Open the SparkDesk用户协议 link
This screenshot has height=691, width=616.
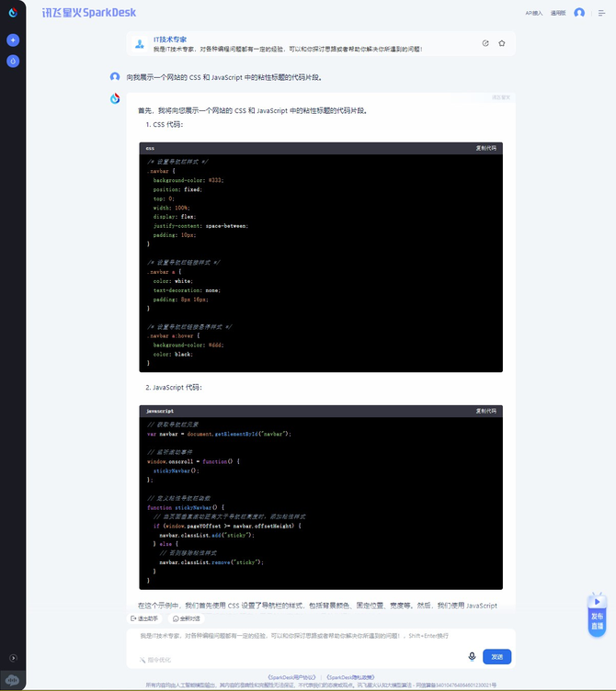(289, 676)
